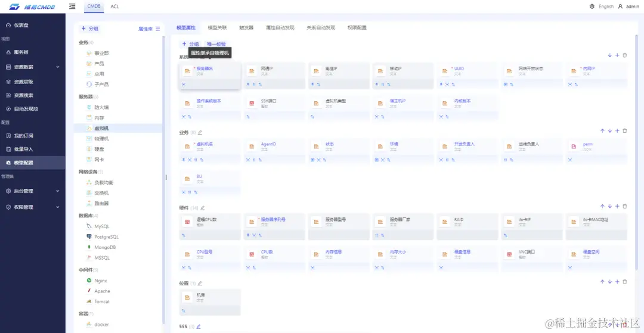Add an attribute group with + 分组
This screenshot has width=644, height=333.
click(x=190, y=44)
